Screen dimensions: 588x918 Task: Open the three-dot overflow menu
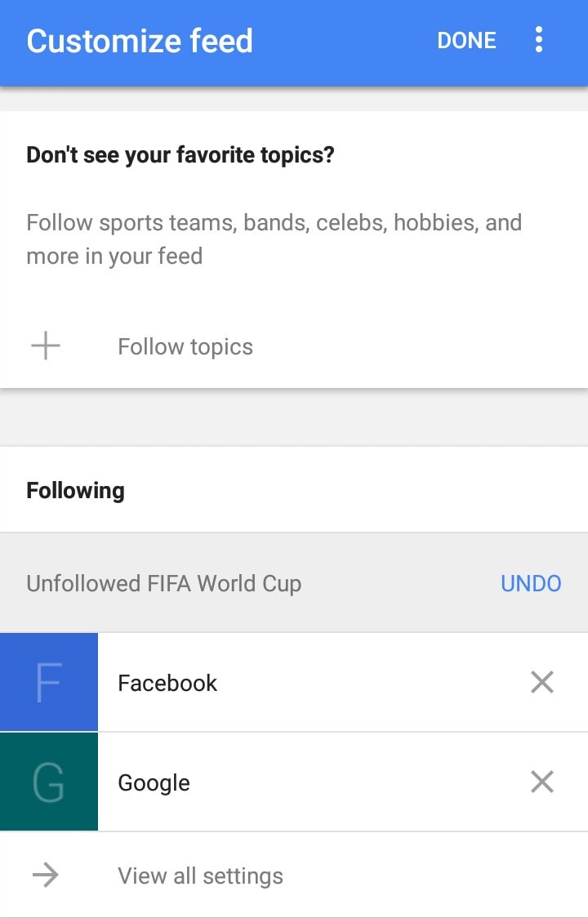point(539,40)
